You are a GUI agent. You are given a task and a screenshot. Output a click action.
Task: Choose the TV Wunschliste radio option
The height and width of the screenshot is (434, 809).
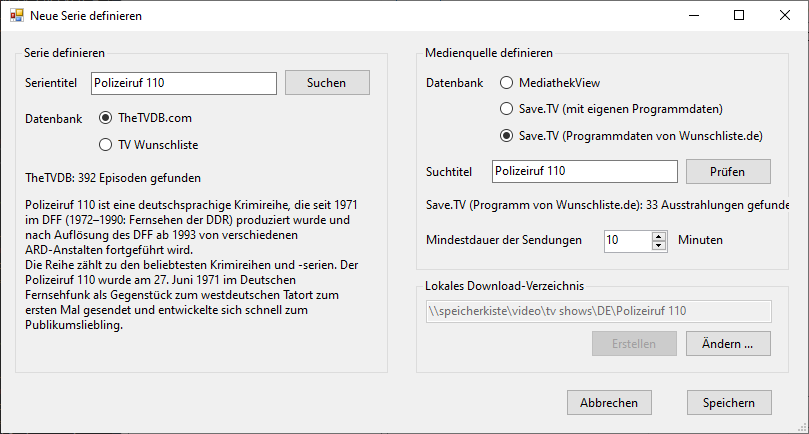107,145
